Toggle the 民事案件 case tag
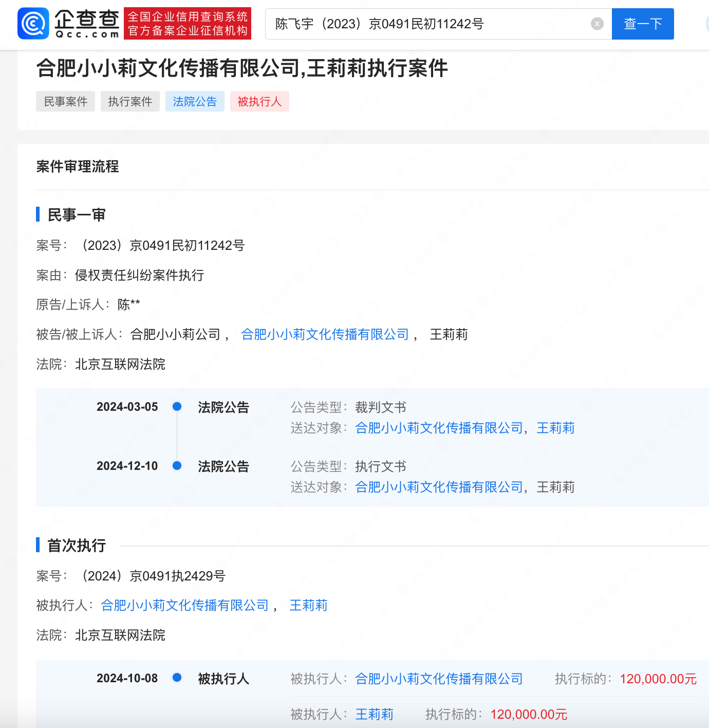The width and height of the screenshot is (709, 728). [65, 101]
